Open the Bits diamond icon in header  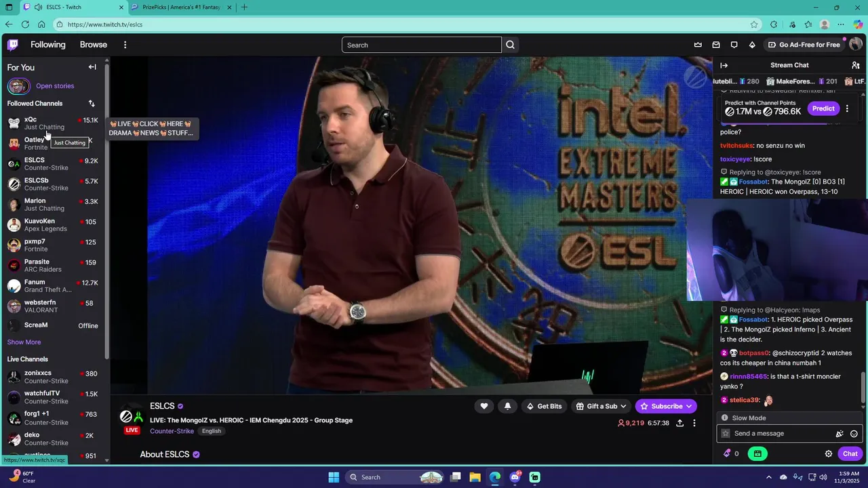point(752,45)
